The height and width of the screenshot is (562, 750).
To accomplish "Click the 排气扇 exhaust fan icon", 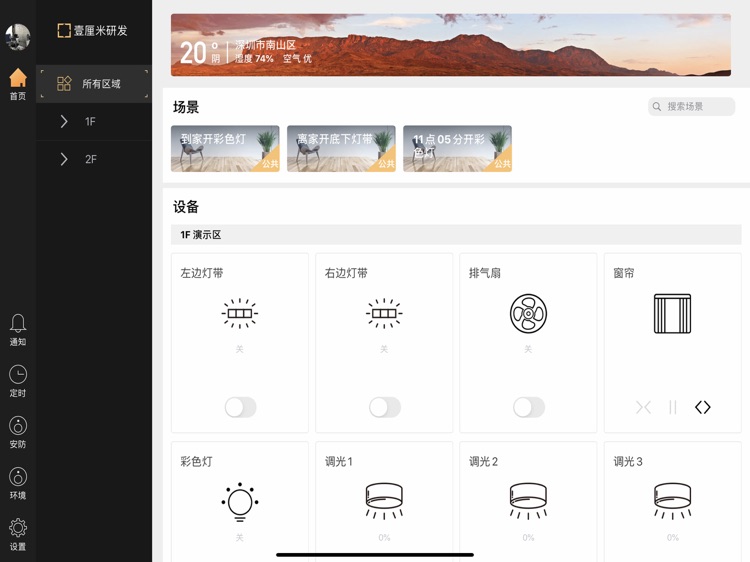I will (x=529, y=313).
